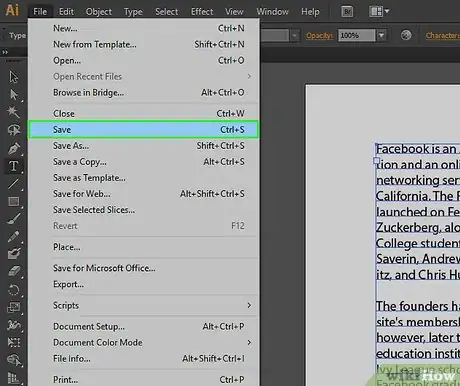Image resolution: width=460 pixels, height=386 pixels.
Task: Choose New... from the File menu
Action: click(144, 28)
